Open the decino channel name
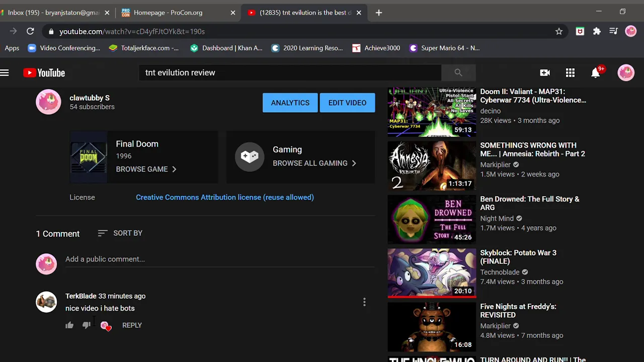 [490, 111]
